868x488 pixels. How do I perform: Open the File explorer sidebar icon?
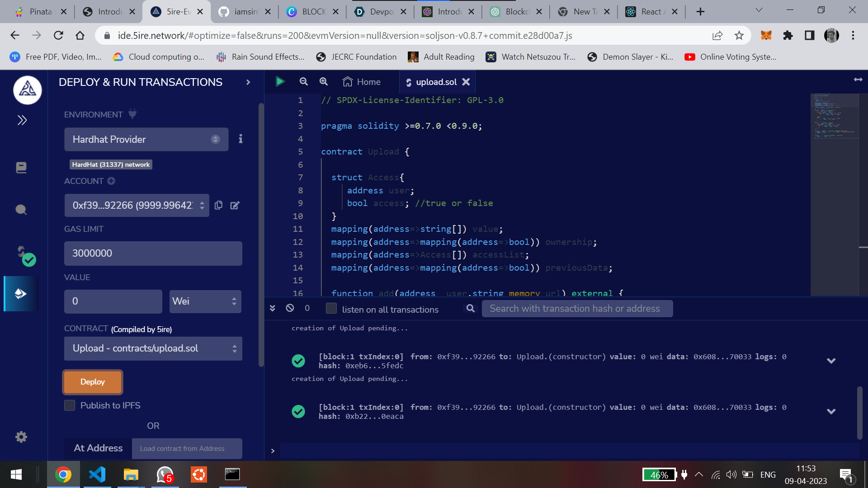pyautogui.click(x=21, y=168)
